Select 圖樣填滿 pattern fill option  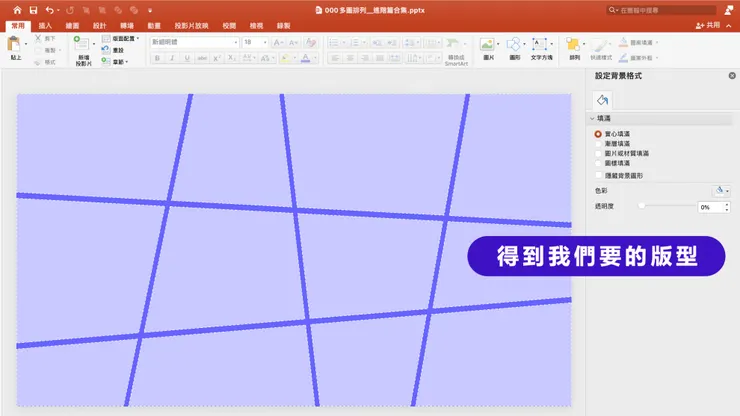tap(598, 163)
